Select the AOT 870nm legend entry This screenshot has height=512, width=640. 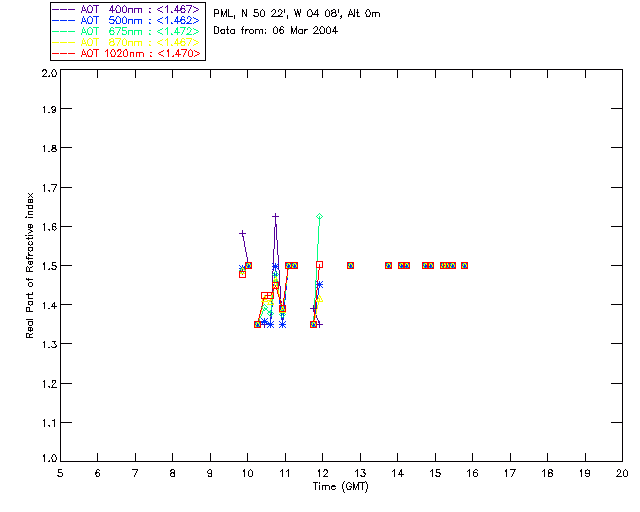(x=126, y=42)
